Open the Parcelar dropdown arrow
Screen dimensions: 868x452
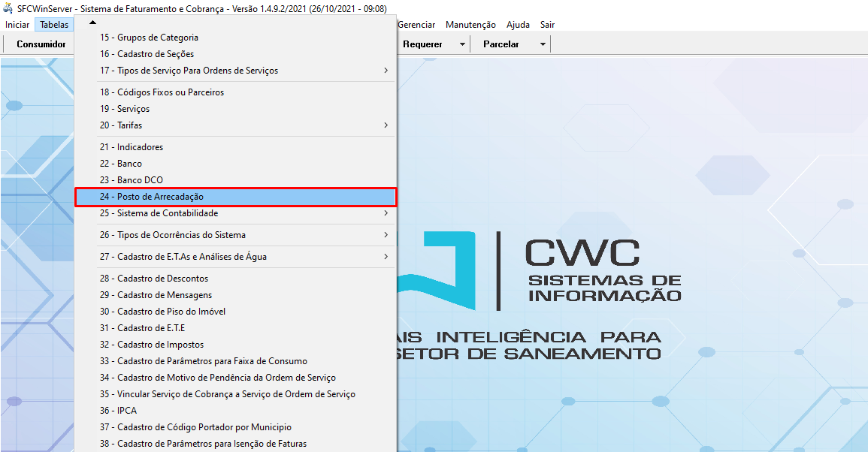click(x=542, y=44)
